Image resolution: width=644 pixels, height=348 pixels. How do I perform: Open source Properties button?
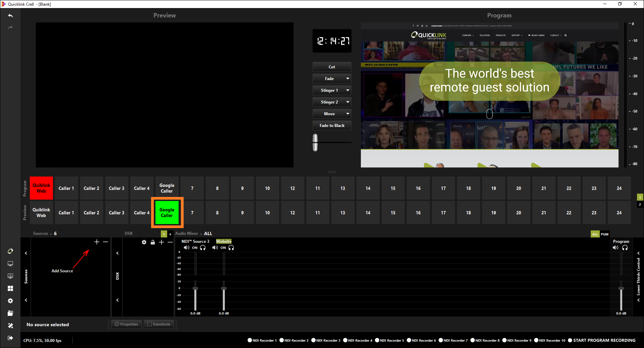[x=126, y=324]
